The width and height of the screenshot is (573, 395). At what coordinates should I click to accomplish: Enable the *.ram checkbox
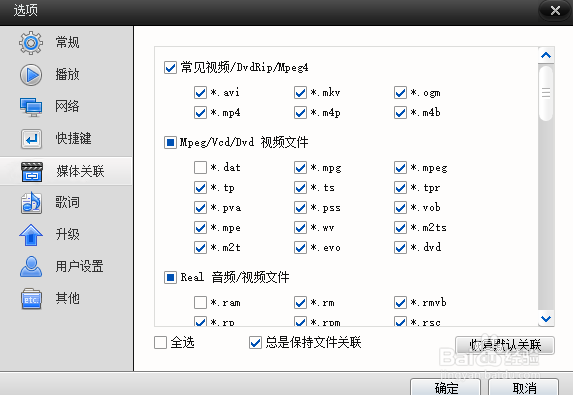tap(200, 303)
